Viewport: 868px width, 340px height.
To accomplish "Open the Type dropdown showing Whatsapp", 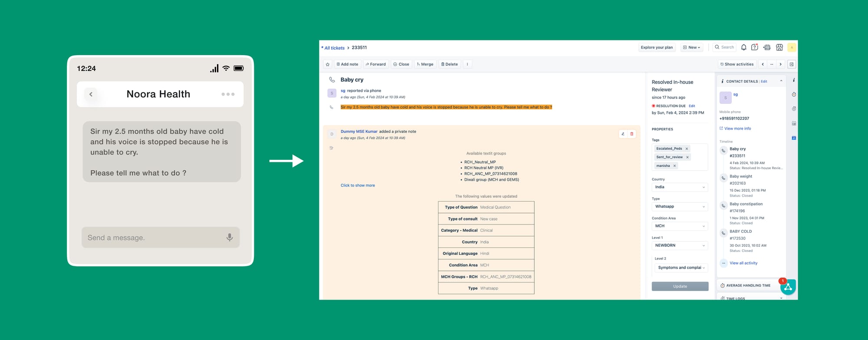I will [x=680, y=207].
